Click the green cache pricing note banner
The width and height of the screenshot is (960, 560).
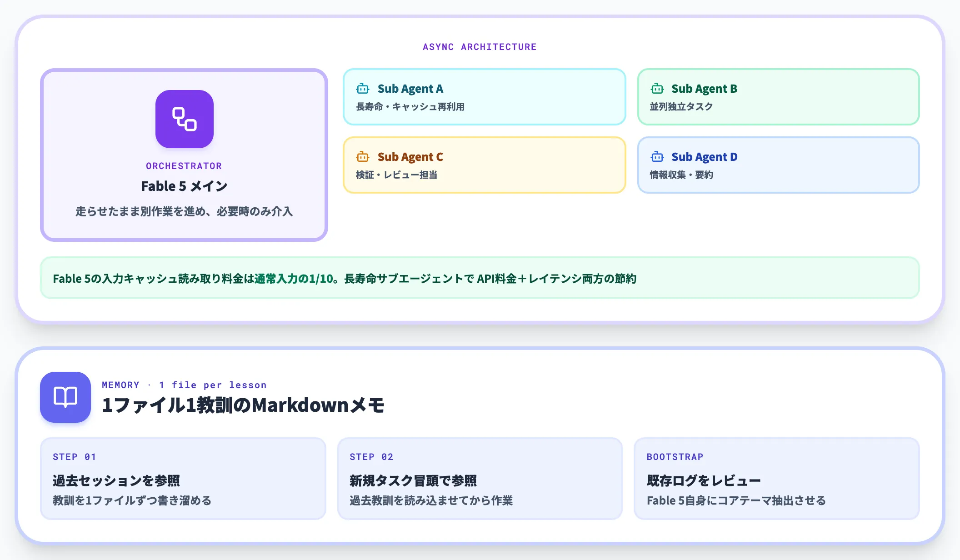click(x=480, y=278)
